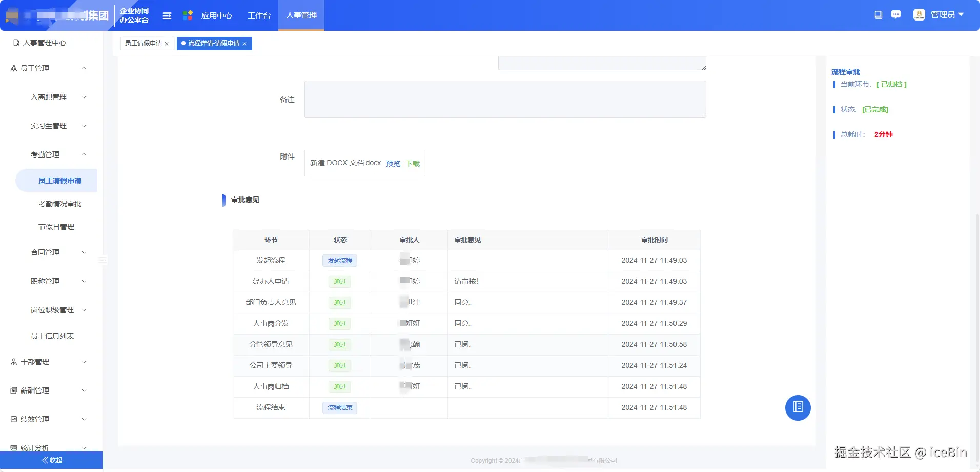The width and height of the screenshot is (980, 472).
Task: Switch to the 员工请假申请 tab
Action: [144, 43]
